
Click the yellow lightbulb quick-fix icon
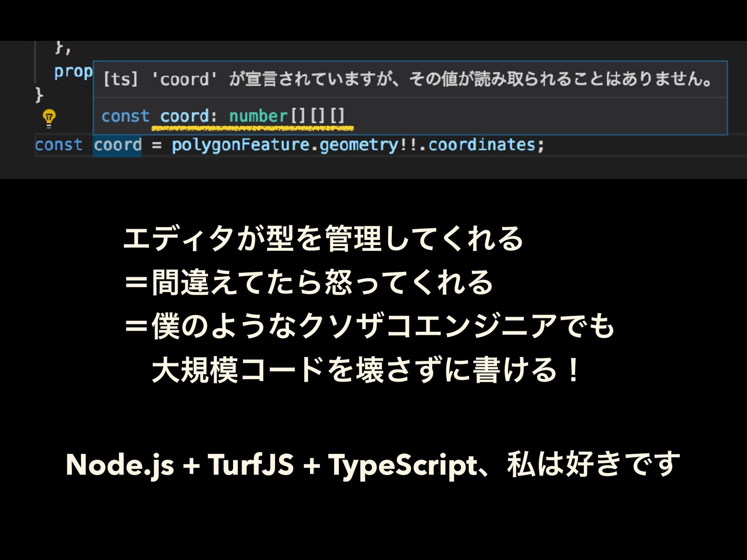pos(49,117)
